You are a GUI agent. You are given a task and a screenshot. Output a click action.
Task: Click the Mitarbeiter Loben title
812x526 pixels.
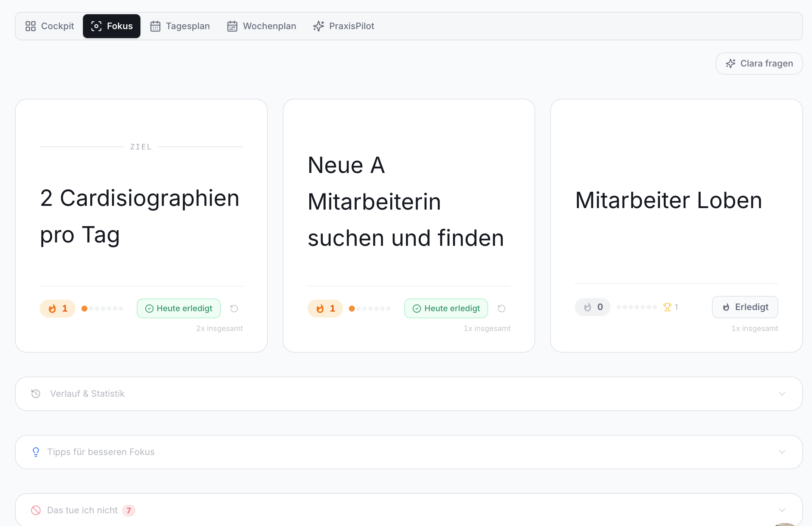(x=669, y=200)
